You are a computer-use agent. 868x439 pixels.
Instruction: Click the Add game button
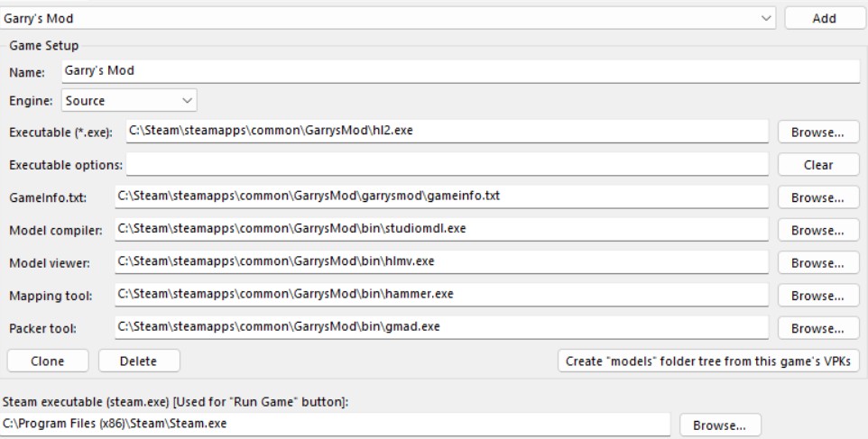coord(825,18)
